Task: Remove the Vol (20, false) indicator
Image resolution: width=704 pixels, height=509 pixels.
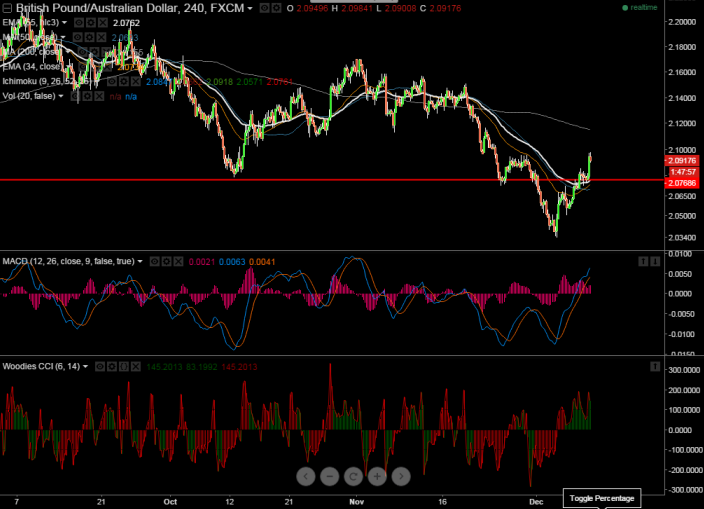Action: click(100, 96)
